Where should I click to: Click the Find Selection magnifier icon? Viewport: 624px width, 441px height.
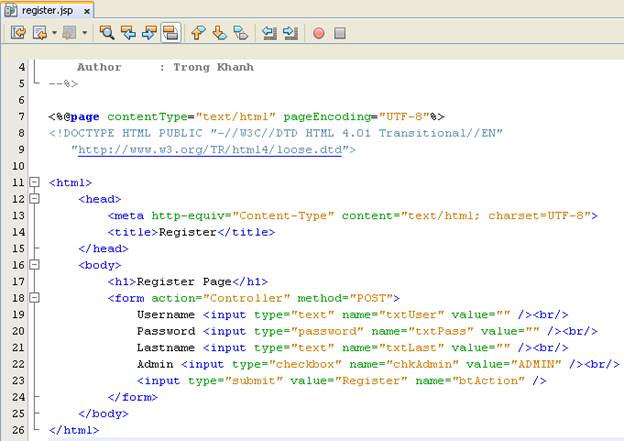coord(107,33)
